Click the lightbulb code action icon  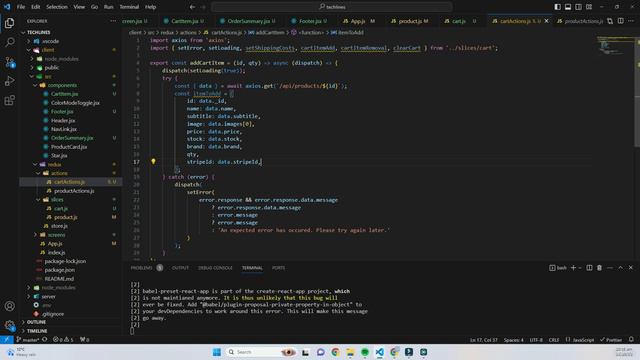click(153, 162)
